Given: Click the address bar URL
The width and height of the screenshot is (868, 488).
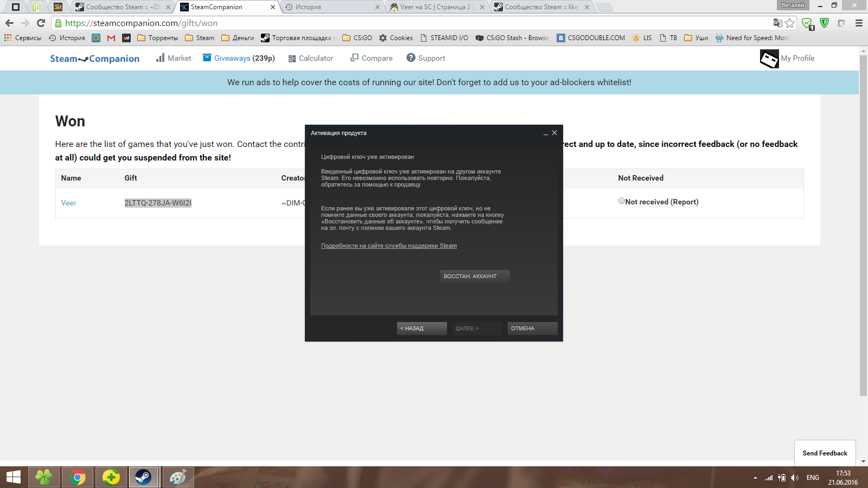Looking at the screenshot, I should point(141,23).
